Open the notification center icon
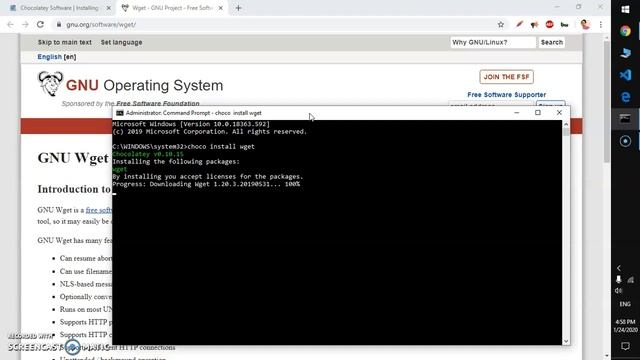640x360 pixels. tap(625, 346)
